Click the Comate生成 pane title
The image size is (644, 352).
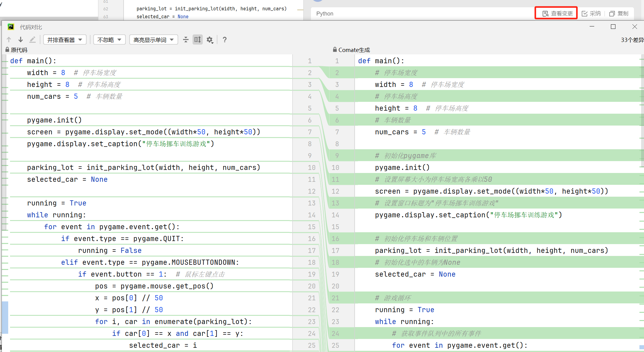(x=354, y=50)
